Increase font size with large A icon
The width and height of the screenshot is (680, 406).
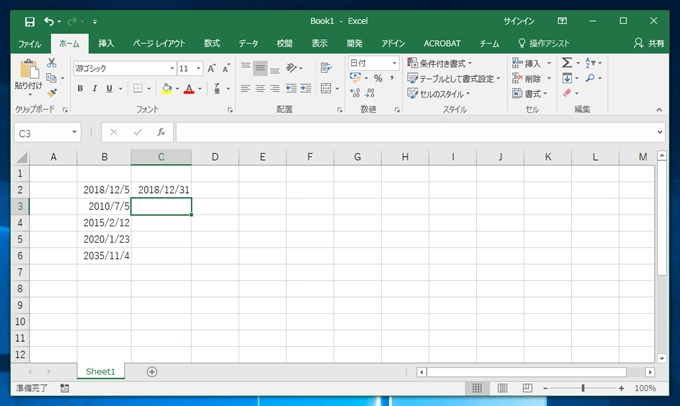pyautogui.click(x=211, y=69)
